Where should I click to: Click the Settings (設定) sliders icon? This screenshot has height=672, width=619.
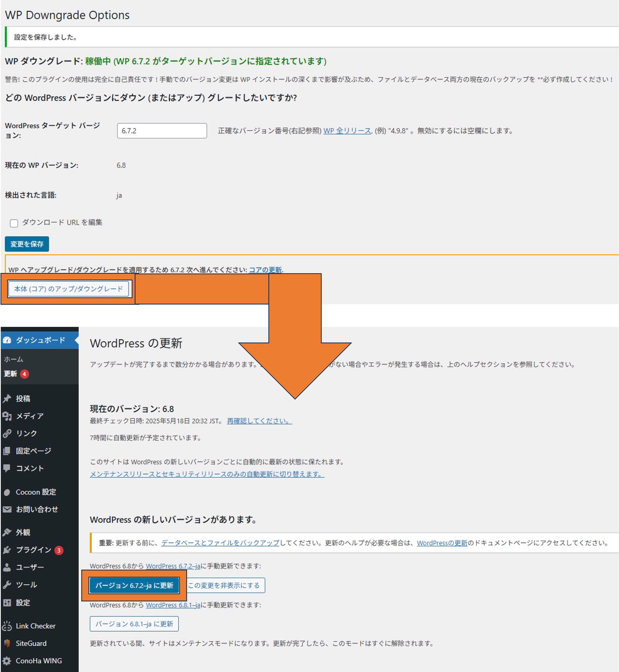7,603
